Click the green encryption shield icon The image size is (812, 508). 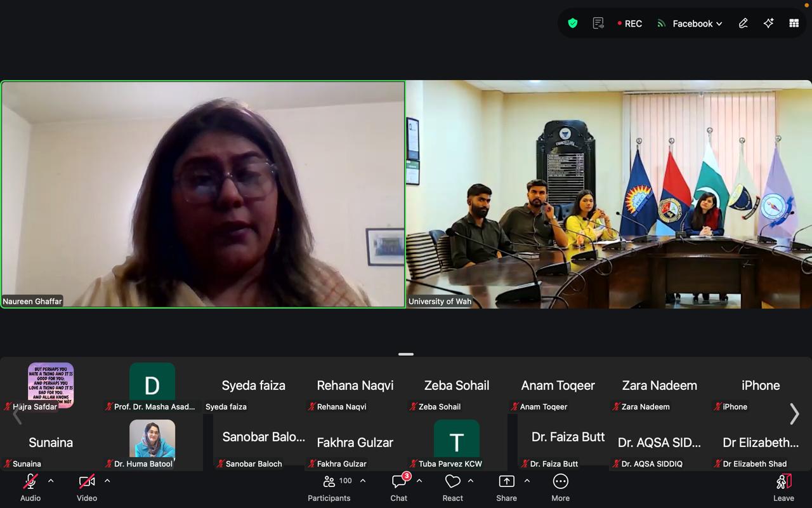click(x=573, y=23)
